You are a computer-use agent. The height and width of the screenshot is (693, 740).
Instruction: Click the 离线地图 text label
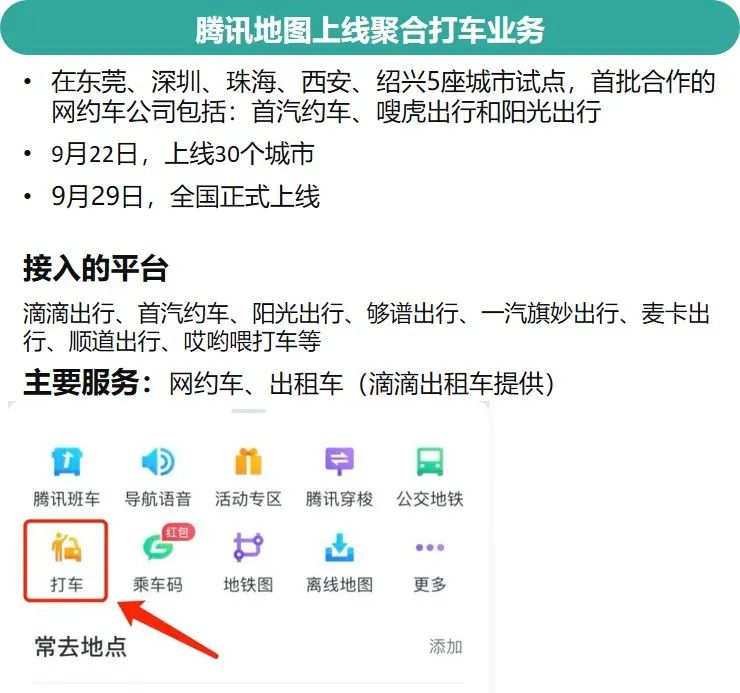click(339, 584)
